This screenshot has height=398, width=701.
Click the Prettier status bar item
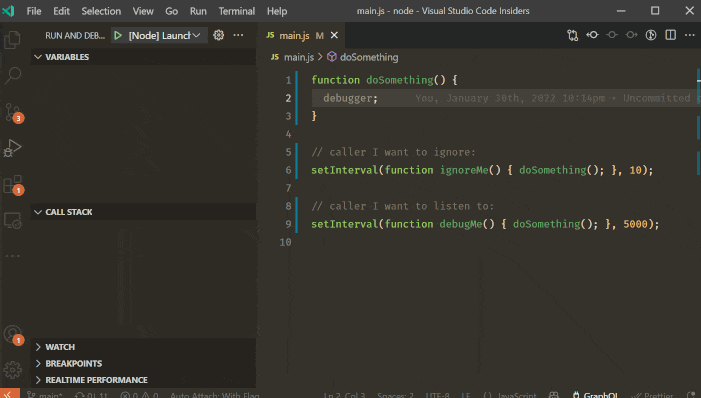pos(652,394)
